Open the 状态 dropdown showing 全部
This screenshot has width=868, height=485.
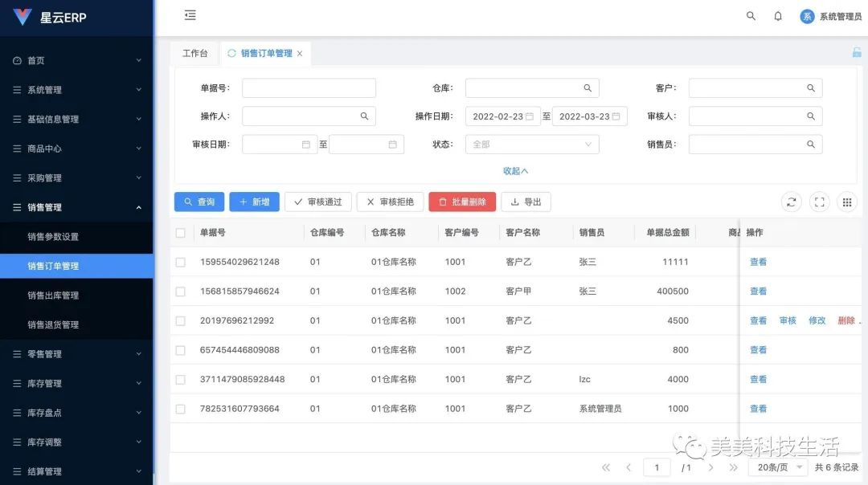pyautogui.click(x=531, y=144)
